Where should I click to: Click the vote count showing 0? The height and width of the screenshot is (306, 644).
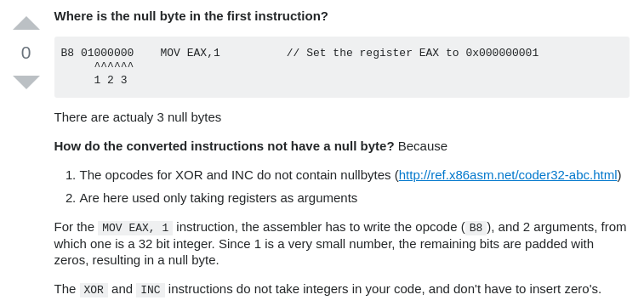click(x=26, y=53)
